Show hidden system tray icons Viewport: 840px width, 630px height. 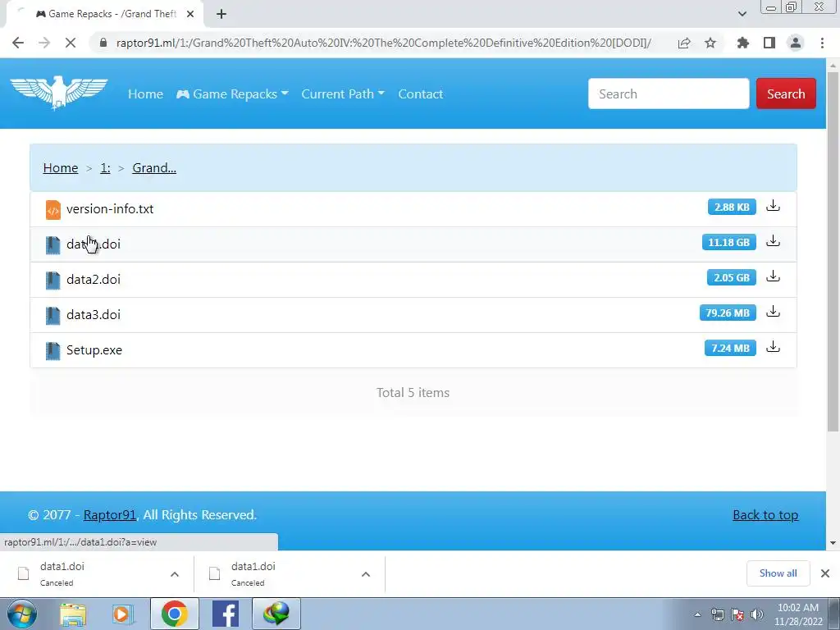coord(697,614)
